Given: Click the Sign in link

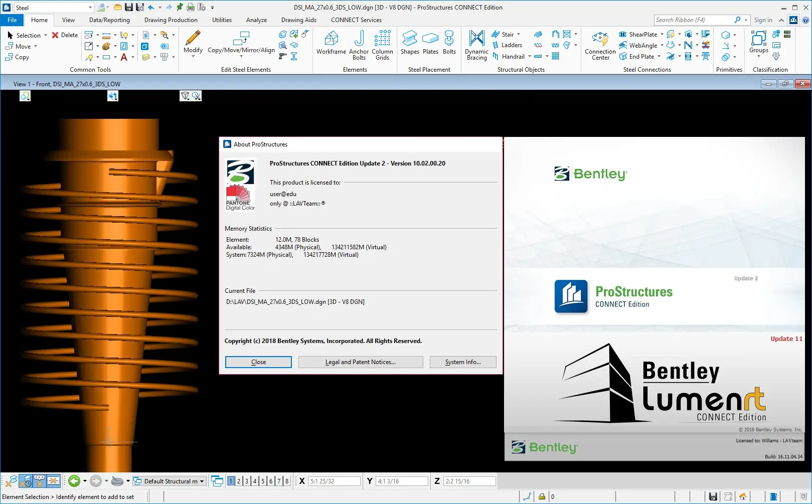Looking at the screenshot, I should coord(763,20).
